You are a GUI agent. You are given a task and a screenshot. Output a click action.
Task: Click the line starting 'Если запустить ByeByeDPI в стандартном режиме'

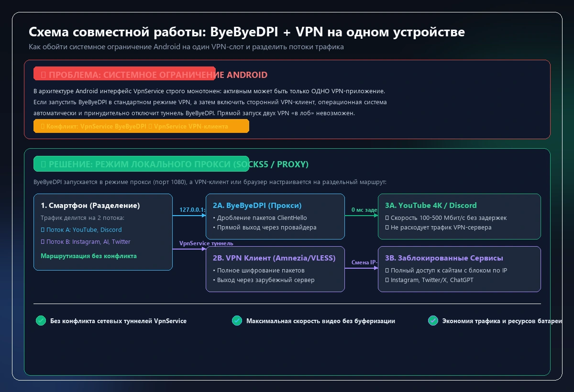pos(210,102)
